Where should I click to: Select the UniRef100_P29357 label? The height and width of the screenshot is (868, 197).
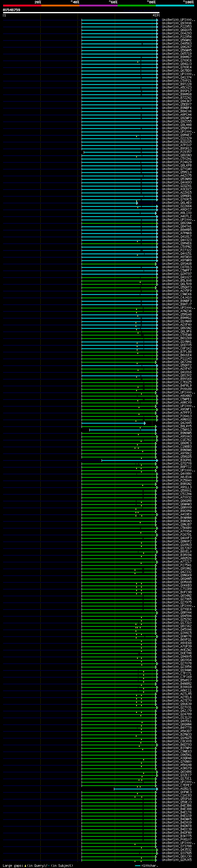(177, 152)
